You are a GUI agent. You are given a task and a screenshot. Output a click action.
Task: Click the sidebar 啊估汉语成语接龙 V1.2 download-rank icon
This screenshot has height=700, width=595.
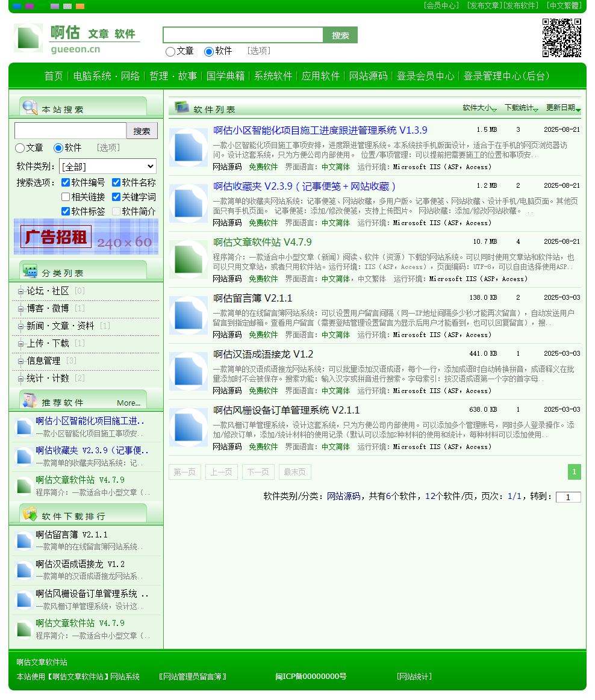pyautogui.click(x=24, y=570)
